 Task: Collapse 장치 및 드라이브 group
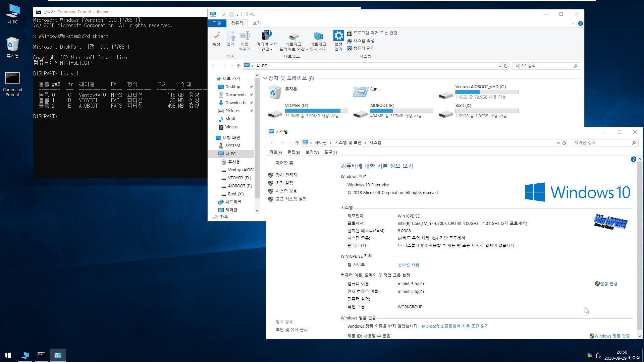tap(265, 78)
